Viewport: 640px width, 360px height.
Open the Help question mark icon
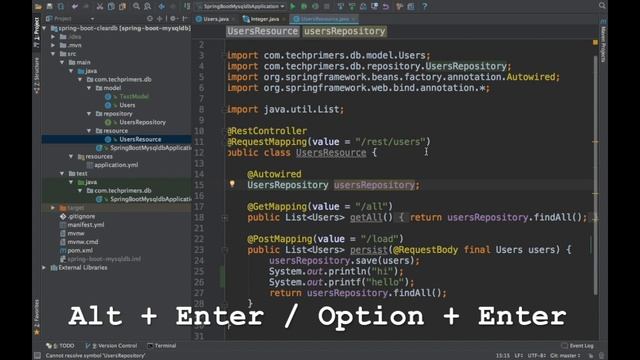424,7
